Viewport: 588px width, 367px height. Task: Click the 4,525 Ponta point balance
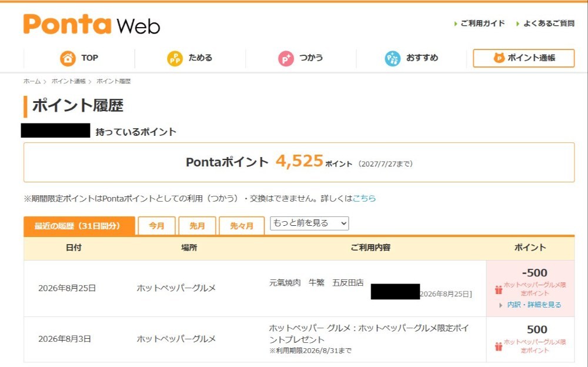click(x=299, y=161)
